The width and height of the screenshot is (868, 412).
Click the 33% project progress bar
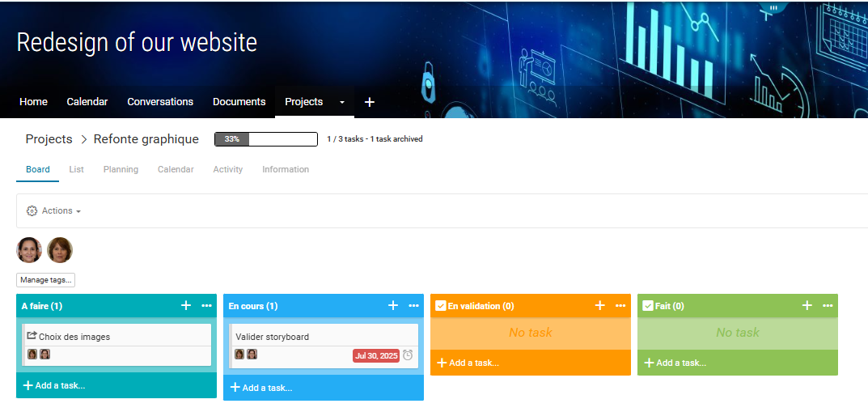(x=265, y=139)
